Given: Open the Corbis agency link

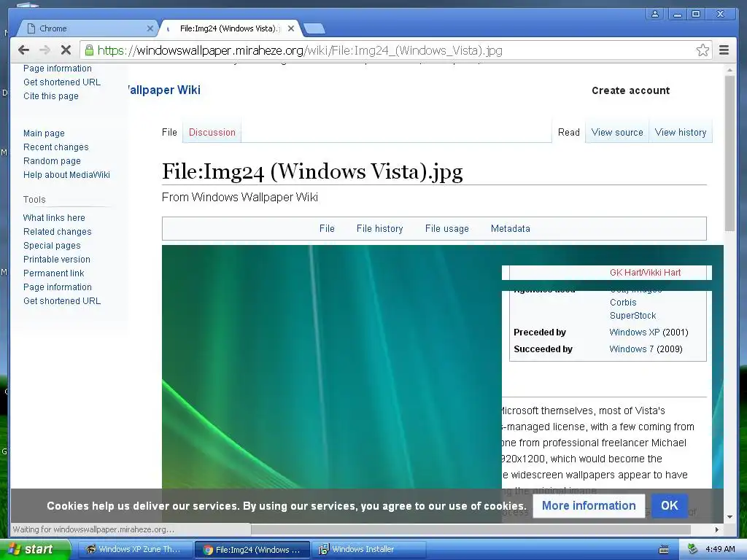Looking at the screenshot, I should click(623, 303).
